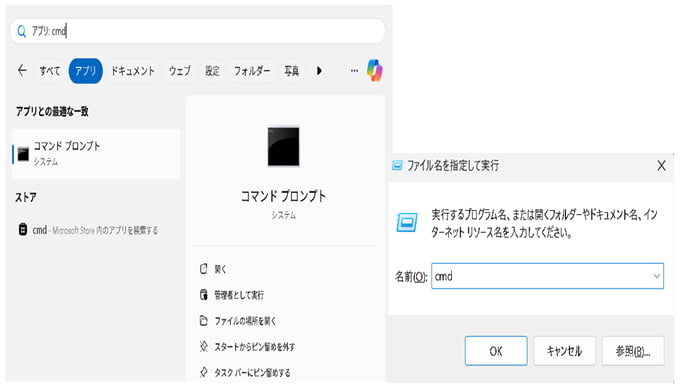Switch to the フォルダー filter tab
The image size is (680, 390).
[252, 71]
